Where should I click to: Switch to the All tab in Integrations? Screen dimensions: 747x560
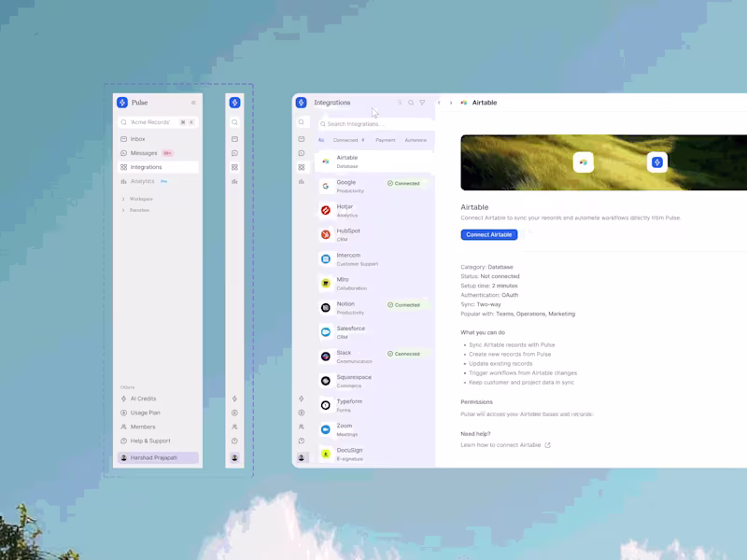[321, 140]
